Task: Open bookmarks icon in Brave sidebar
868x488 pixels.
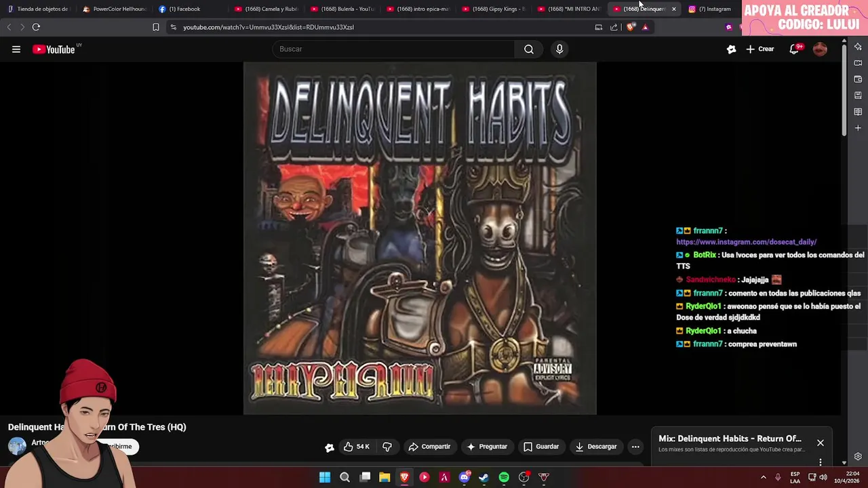Action: click(858, 96)
